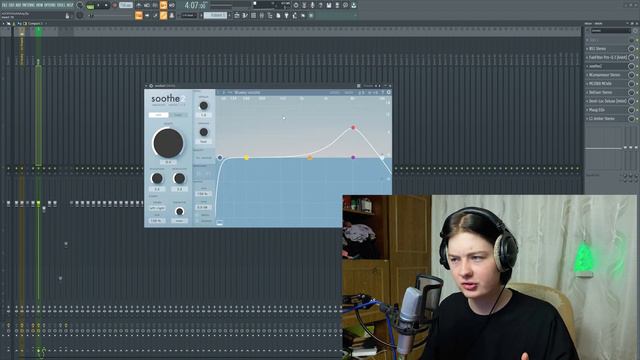
Task: Click the attack knob in soothe2
Action: click(x=203, y=106)
